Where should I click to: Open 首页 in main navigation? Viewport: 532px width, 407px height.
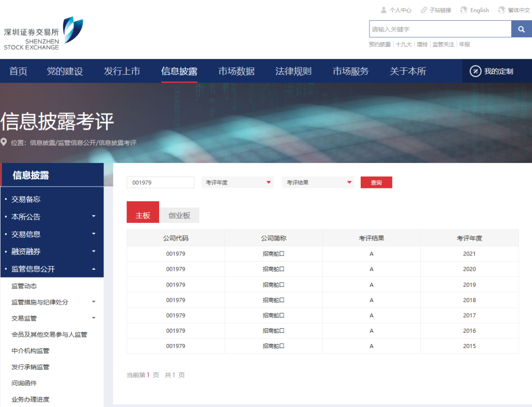pyautogui.click(x=18, y=71)
